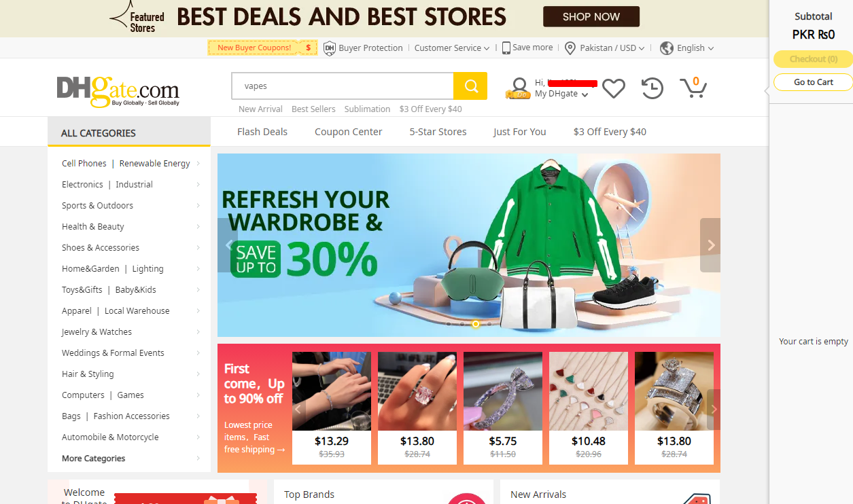Open the Pakistan / USD region dropdown
The height and width of the screenshot is (504, 853).
(x=612, y=48)
